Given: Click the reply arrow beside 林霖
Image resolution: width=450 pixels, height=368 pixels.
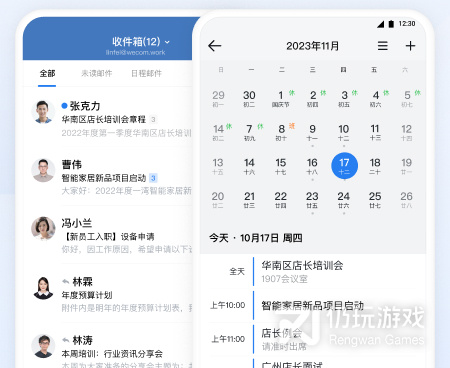Looking at the screenshot, I should [66, 282].
